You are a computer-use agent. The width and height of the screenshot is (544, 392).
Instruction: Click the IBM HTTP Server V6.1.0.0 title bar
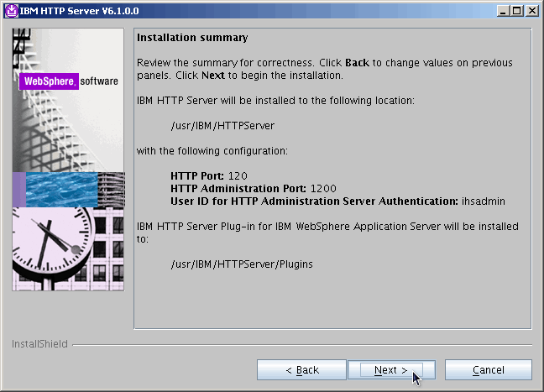[252, 9]
